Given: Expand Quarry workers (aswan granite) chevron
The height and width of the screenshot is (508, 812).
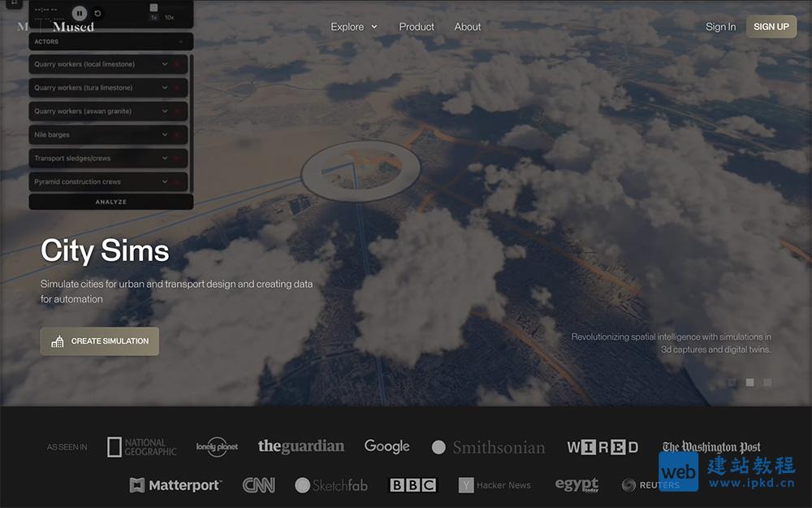Looking at the screenshot, I should (165, 111).
